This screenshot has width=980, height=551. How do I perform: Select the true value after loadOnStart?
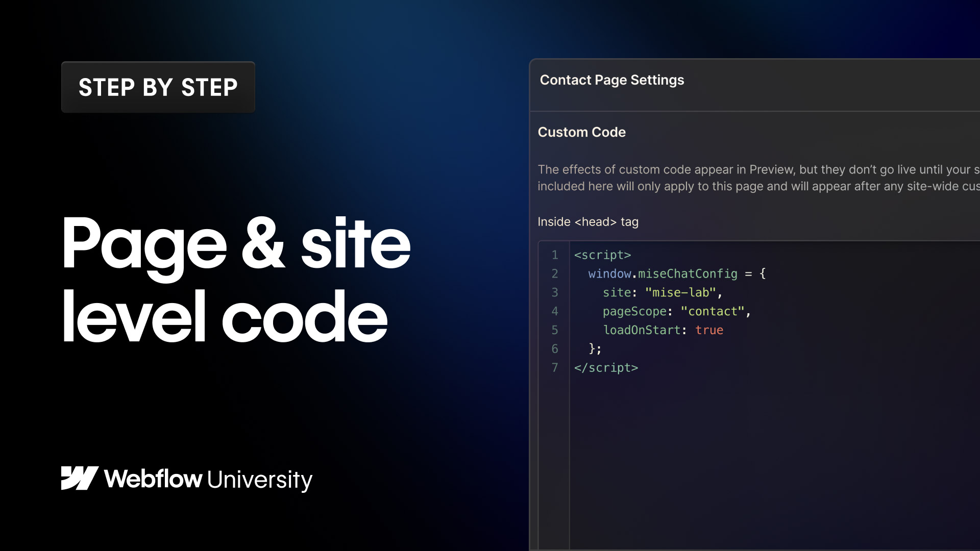[709, 330]
